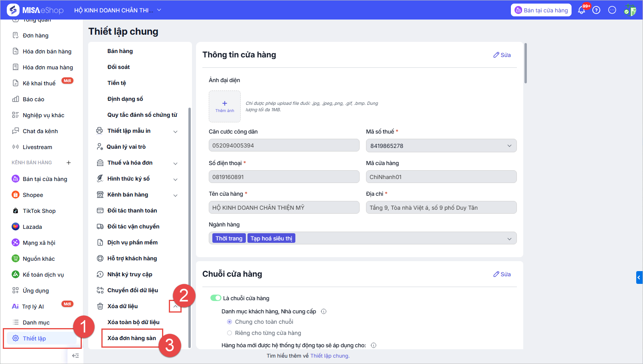Select Chung cho toàn chuỗi radio option
Screen dimensions: 643x364
click(230, 322)
